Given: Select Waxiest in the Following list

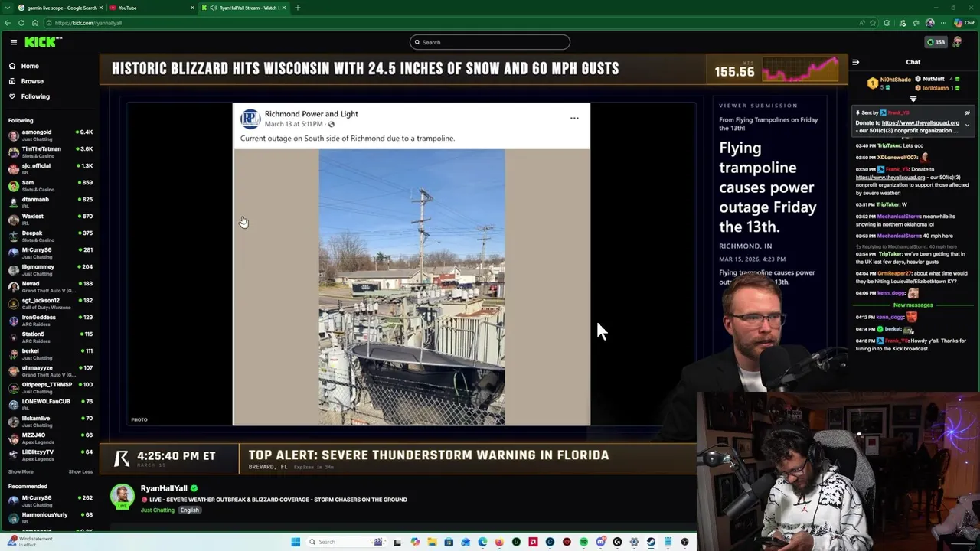Looking at the screenshot, I should 50,219.
